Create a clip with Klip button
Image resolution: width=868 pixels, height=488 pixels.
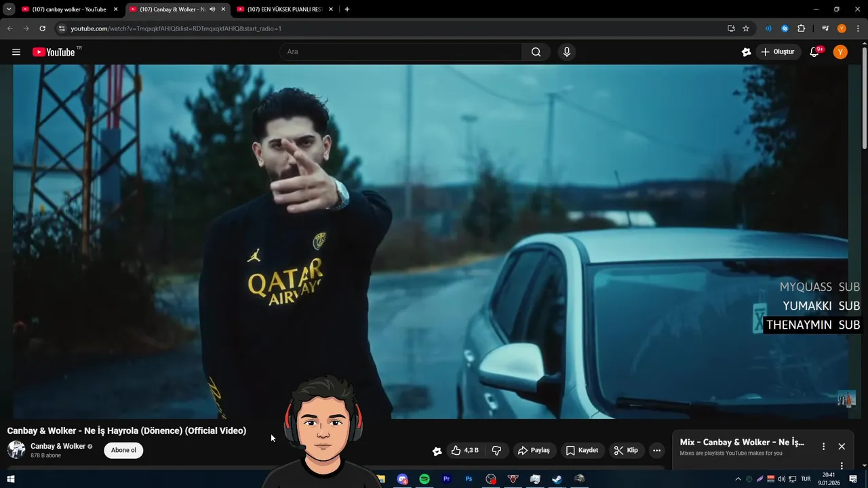point(626,450)
